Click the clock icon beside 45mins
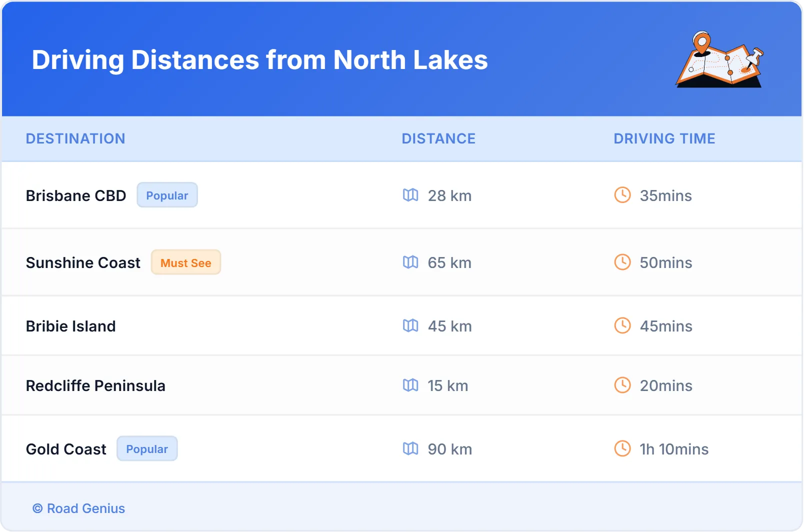The height and width of the screenshot is (532, 804). [x=622, y=325]
